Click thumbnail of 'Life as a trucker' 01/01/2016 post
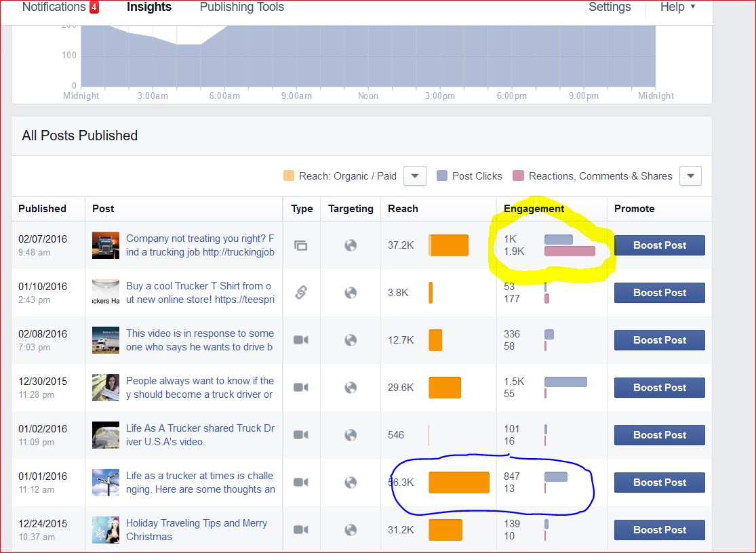 pos(106,483)
